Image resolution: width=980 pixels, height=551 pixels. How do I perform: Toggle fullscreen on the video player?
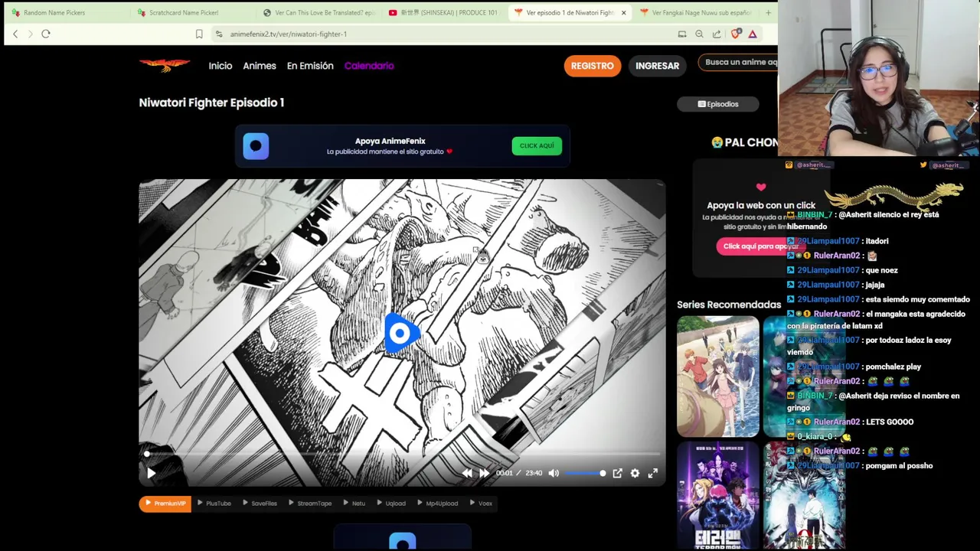coord(653,473)
